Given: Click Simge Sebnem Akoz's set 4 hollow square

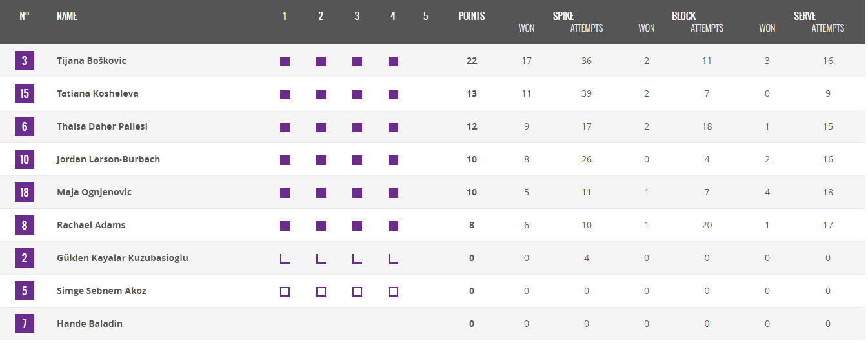Looking at the screenshot, I should click(393, 291).
